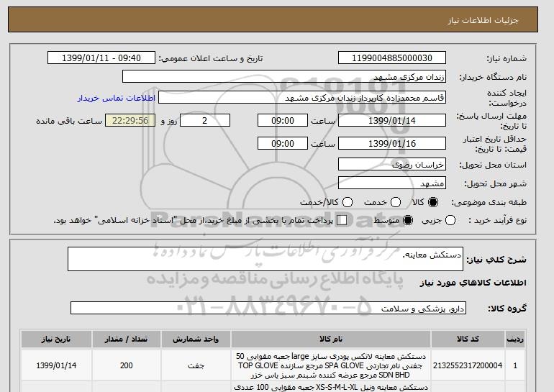Click response deadline time 09:00 field
The height and width of the screenshot is (392, 554).
283,120
